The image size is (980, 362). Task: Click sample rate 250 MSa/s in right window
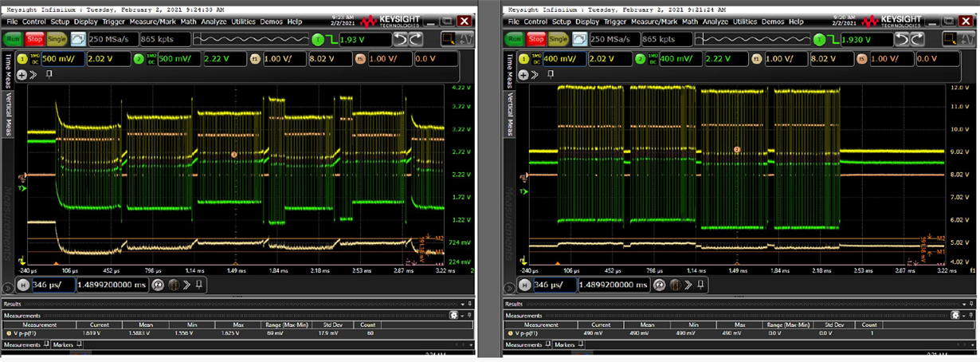pyautogui.click(x=614, y=39)
